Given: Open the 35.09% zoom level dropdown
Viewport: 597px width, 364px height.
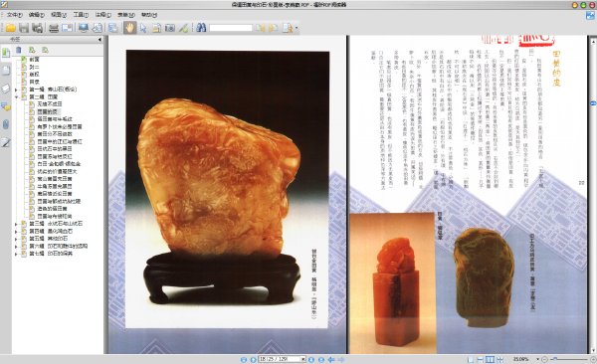Looking at the screenshot, I should pyautogui.click(x=537, y=359).
